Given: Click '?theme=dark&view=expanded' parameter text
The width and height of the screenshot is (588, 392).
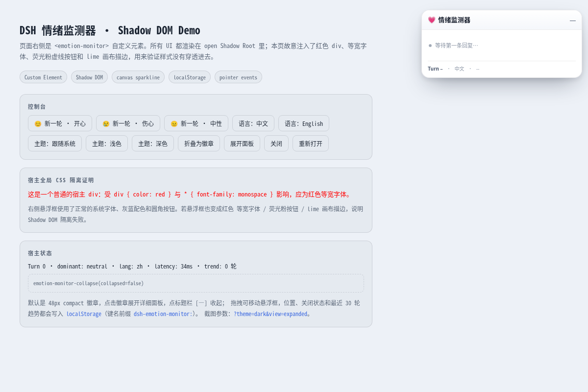Looking at the screenshot, I should (x=270, y=314).
